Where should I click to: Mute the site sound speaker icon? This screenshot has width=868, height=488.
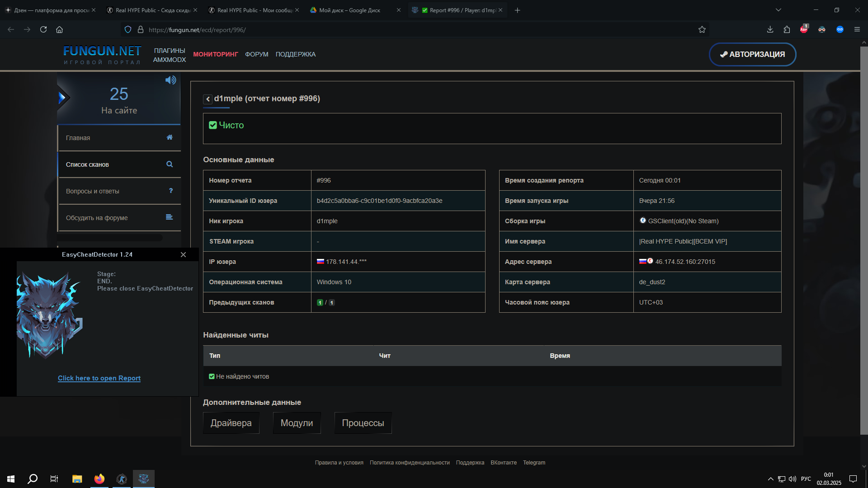[170, 80]
